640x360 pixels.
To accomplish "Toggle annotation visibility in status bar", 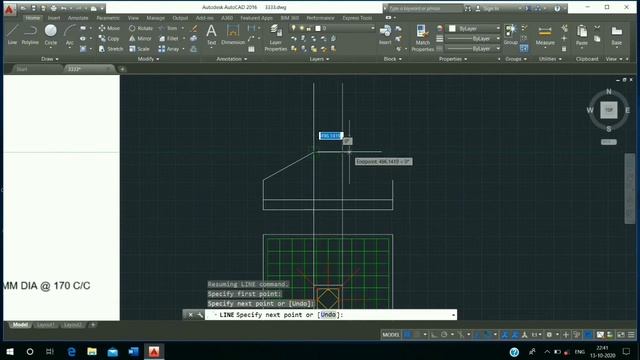I will [x=505, y=335].
